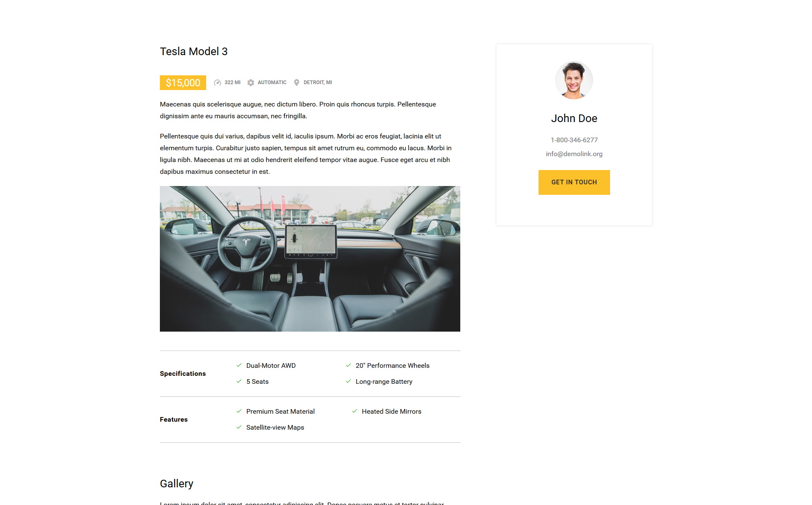Click the checkmark beside Heated Side Mirrors
812x505 pixels.
pyautogui.click(x=355, y=411)
